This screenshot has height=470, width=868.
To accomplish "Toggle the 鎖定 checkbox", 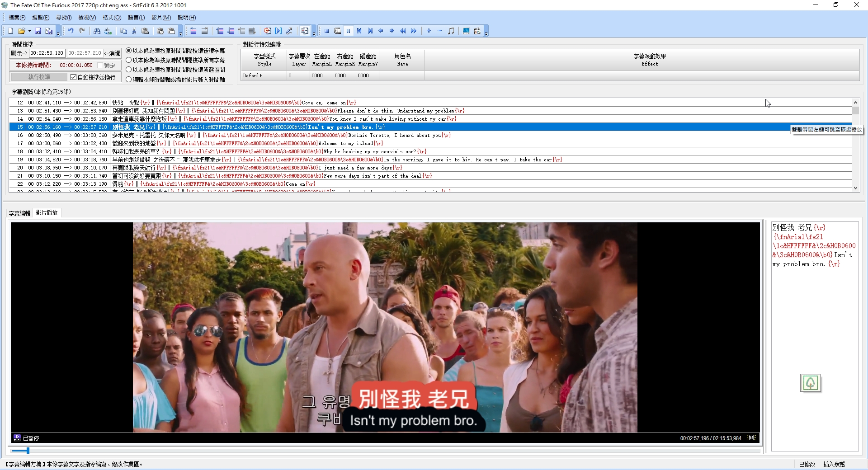I will click(100, 66).
